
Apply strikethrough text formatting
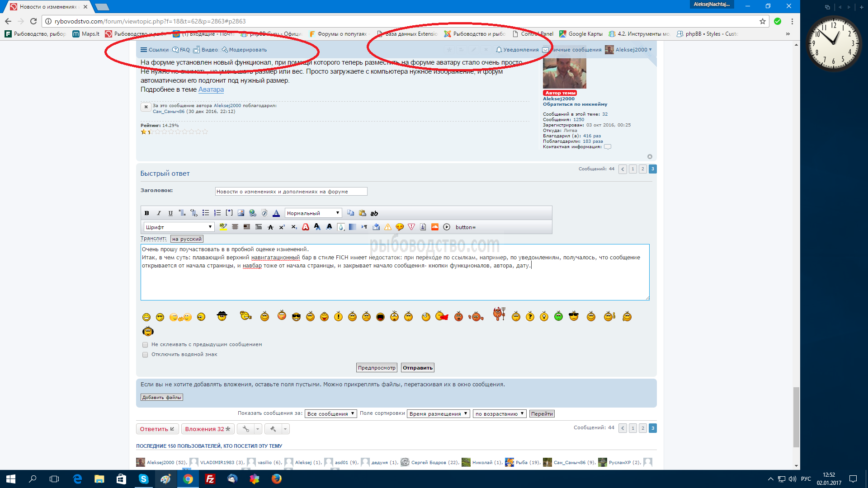(x=270, y=227)
